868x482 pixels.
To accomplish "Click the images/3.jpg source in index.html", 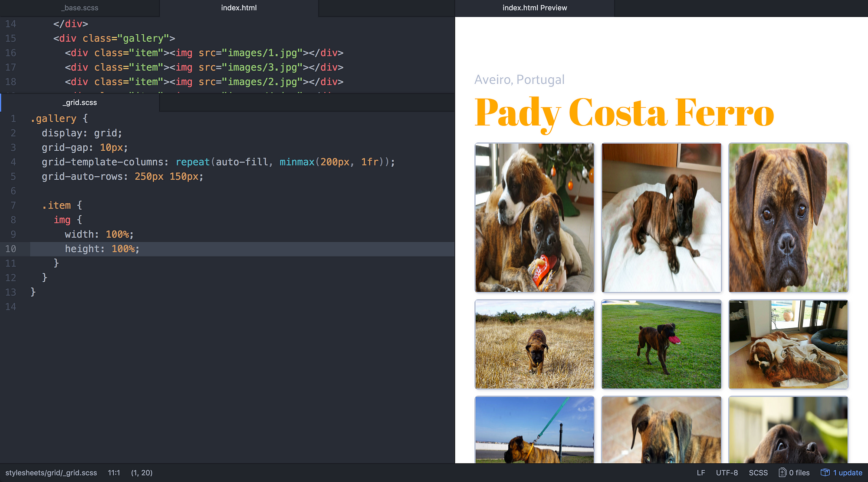I will click(262, 67).
